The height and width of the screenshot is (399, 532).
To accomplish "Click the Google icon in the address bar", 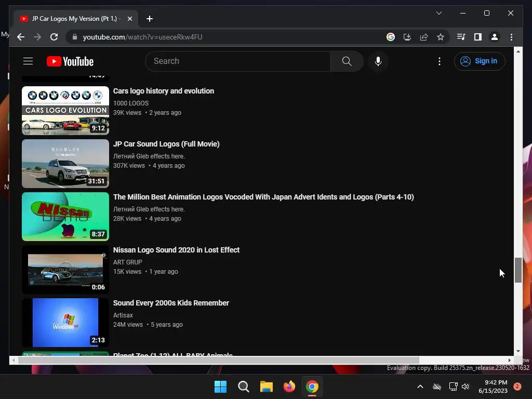I will tap(391, 37).
